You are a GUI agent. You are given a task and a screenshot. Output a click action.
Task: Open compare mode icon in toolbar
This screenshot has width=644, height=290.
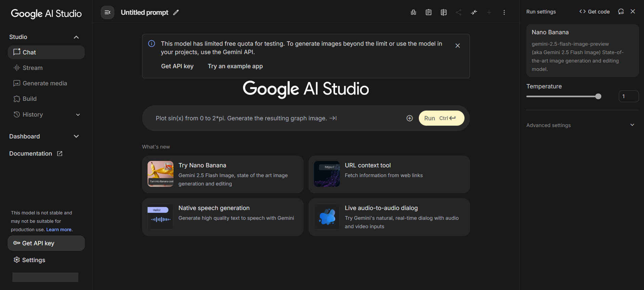pos(444,12)
